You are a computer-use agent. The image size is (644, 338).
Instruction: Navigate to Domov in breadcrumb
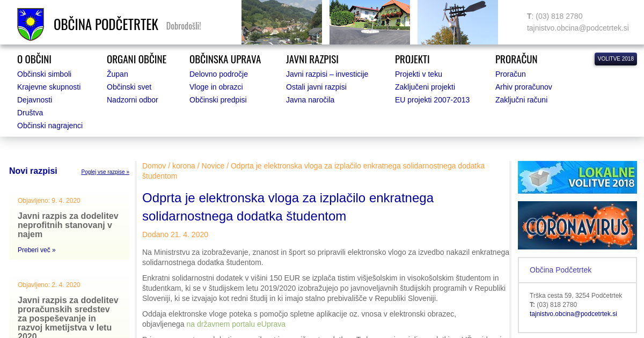(153, 166)
